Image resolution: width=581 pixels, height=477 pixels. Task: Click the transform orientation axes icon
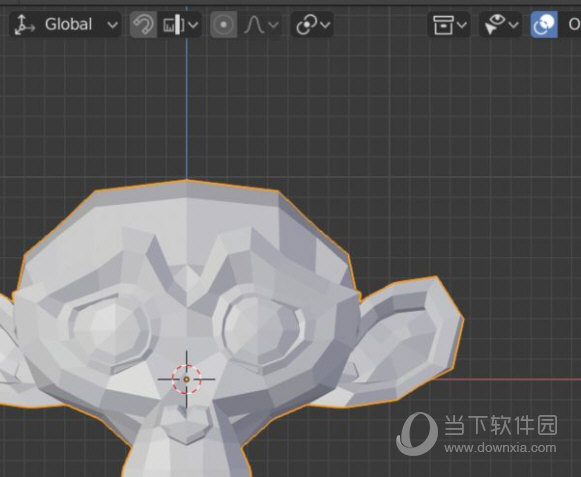24,25
